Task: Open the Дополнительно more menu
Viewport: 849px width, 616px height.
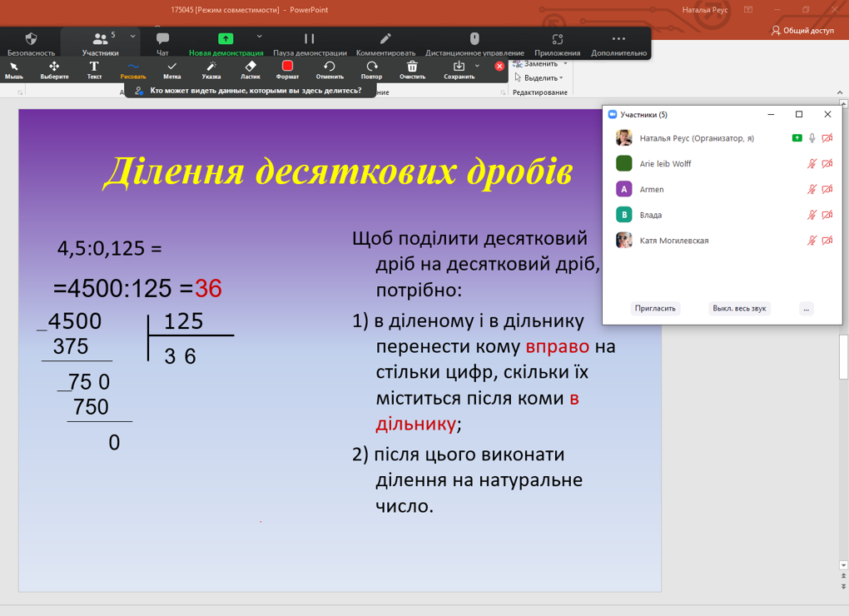Action: coord(618,42)
